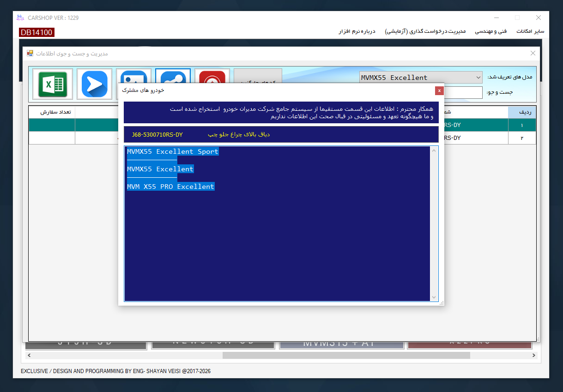This screenshot has width=563, height=392.
Task: Open مدیریت درخواست گذاری (آزمایشی) menu
Action: pos(425,31)
